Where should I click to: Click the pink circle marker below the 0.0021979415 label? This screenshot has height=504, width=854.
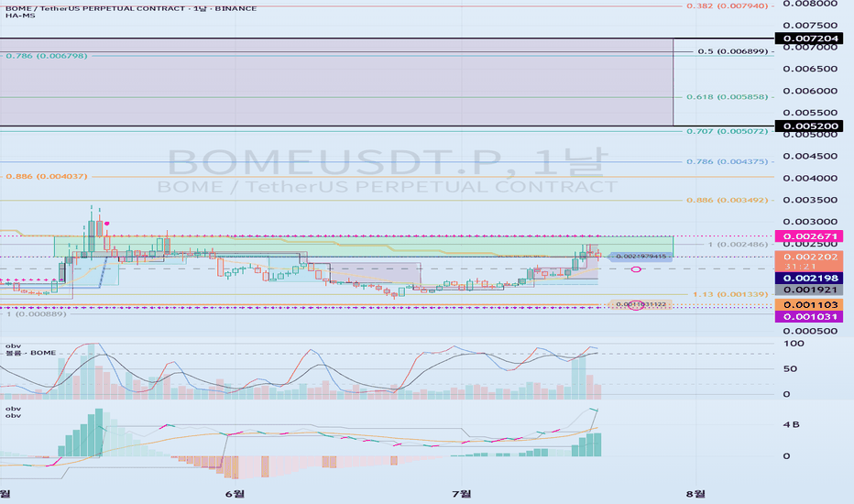pyautogui.click(x=636, y=269)
